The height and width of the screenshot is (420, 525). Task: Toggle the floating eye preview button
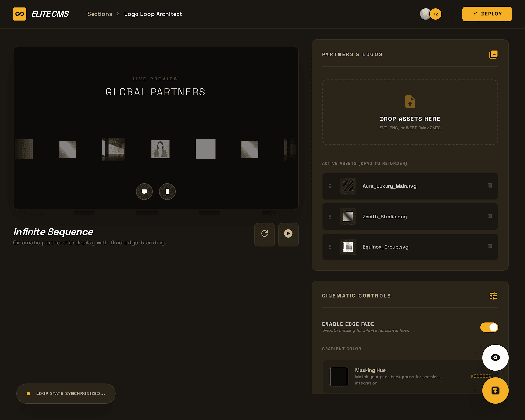495,358
